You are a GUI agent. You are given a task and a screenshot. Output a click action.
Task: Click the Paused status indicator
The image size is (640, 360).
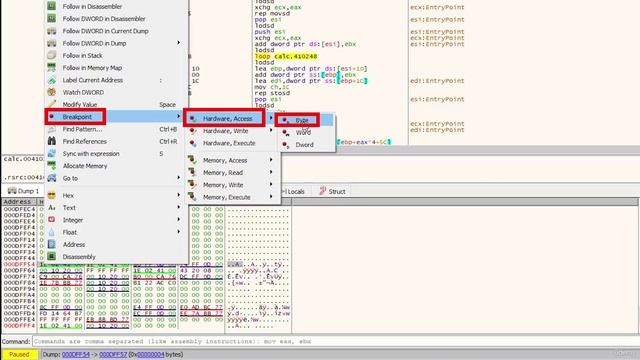point(19,354)
